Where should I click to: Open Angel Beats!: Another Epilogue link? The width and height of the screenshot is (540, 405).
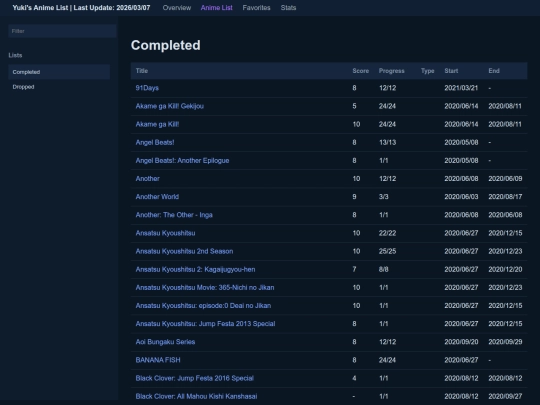click(182, 160)
